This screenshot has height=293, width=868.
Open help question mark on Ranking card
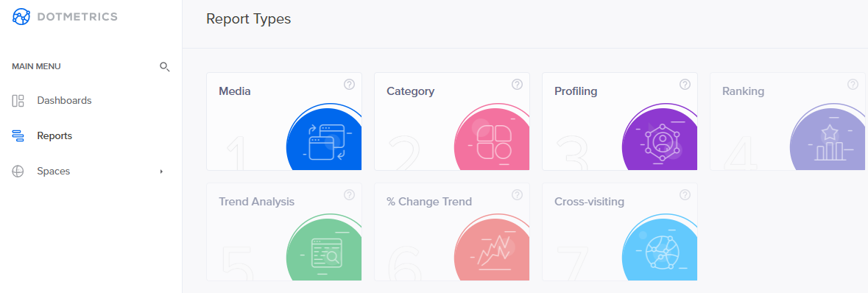[x=853, y=84]
